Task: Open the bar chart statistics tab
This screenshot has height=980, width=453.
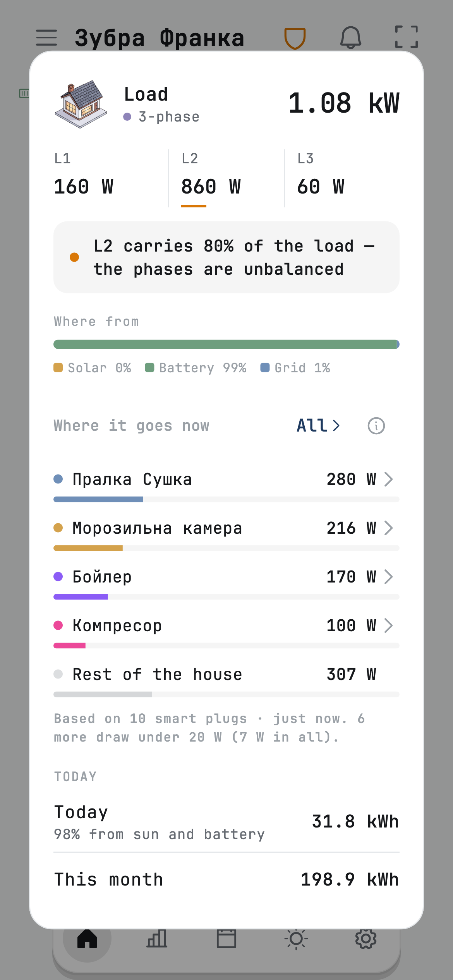Action: (157, 939)
